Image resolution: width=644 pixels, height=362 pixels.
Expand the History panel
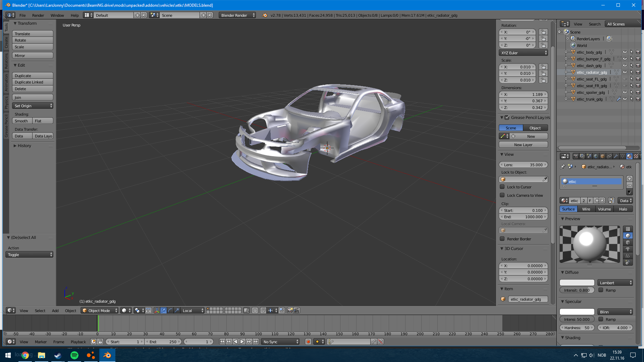coord(24,146)
